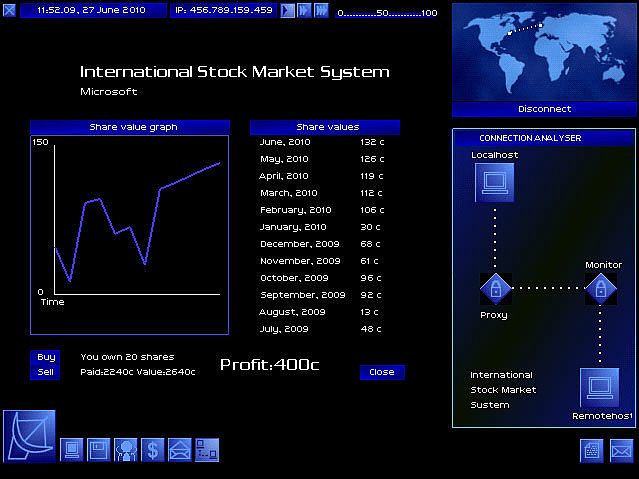The image size is (639, 479).
Task: Click the Microsoft company name
Action: point(109,92)
